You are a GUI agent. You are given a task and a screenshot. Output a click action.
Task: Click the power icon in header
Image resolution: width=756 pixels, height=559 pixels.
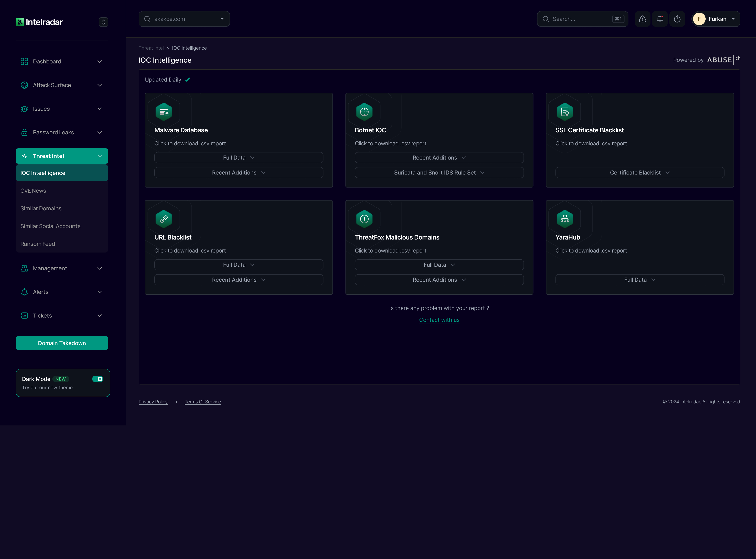677,19
